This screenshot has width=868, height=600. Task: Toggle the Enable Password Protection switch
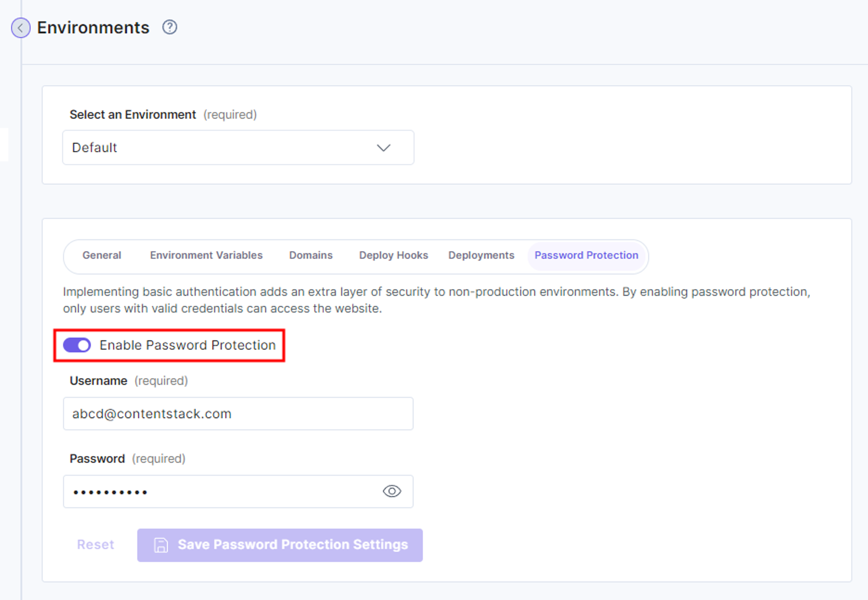click(x=77, y=345)
